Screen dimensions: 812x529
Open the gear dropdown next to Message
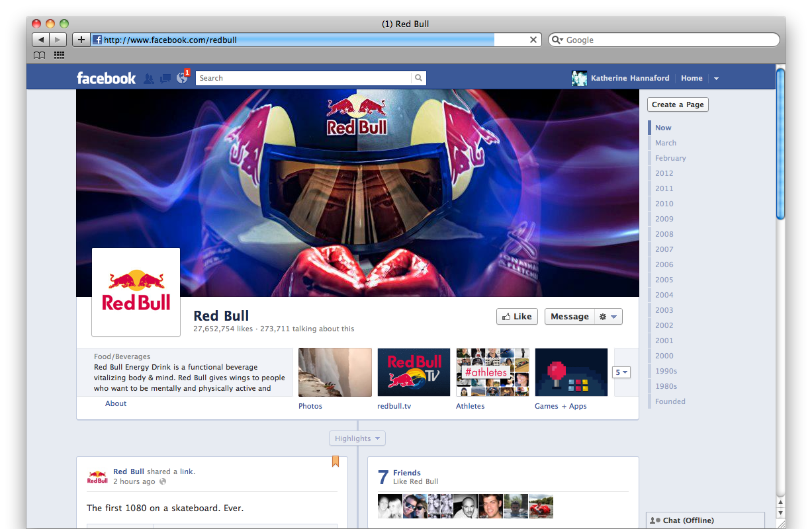pyautogui.click(x=608, y=317)
